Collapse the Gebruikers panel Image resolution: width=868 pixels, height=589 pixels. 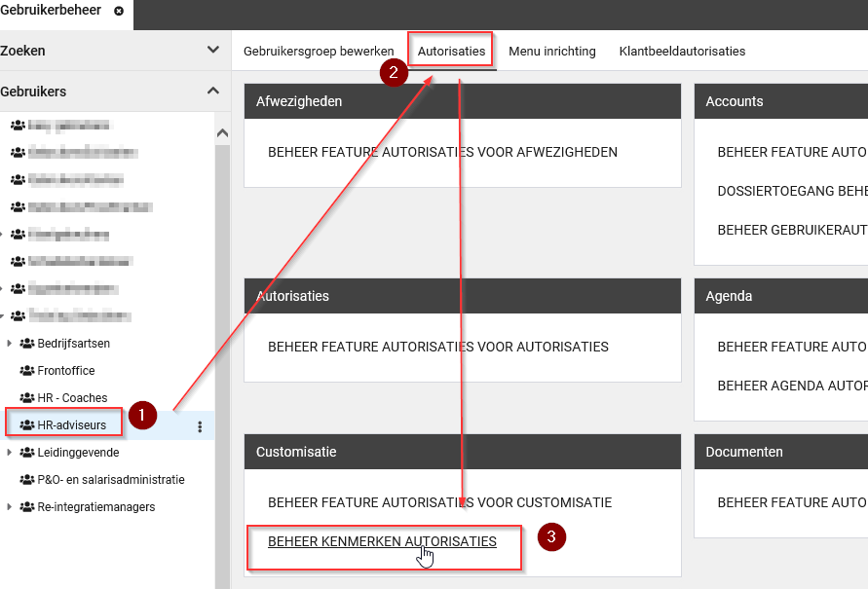point(213,92)
